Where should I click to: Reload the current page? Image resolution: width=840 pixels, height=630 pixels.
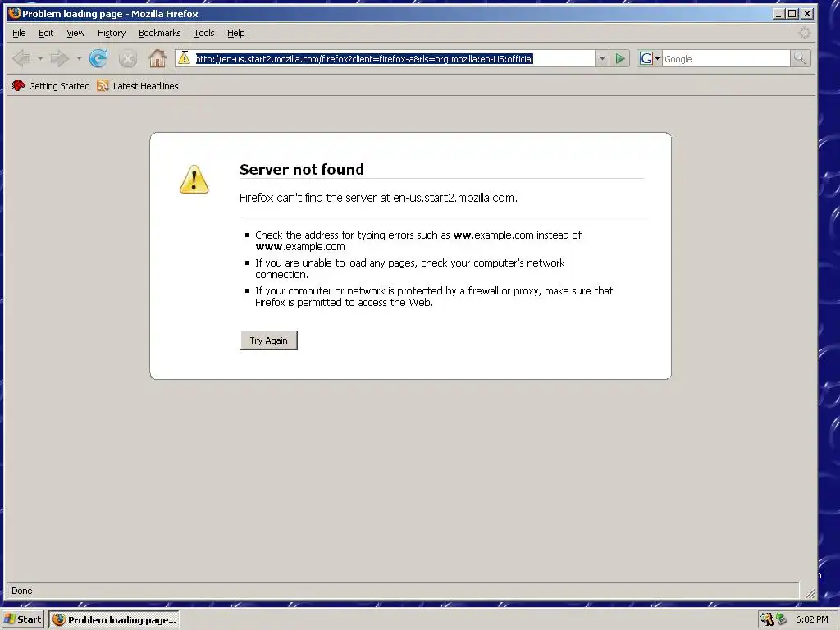click(98, 58)
